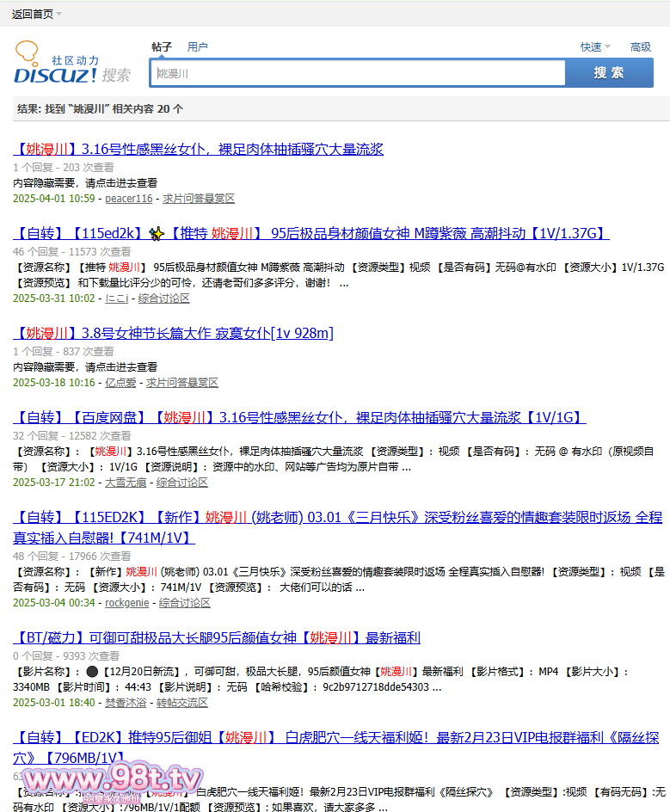Viewport: 670px width, 812px height.
Task: View author 梦香沐浴's profile
Action: click(x=126, y=703)
